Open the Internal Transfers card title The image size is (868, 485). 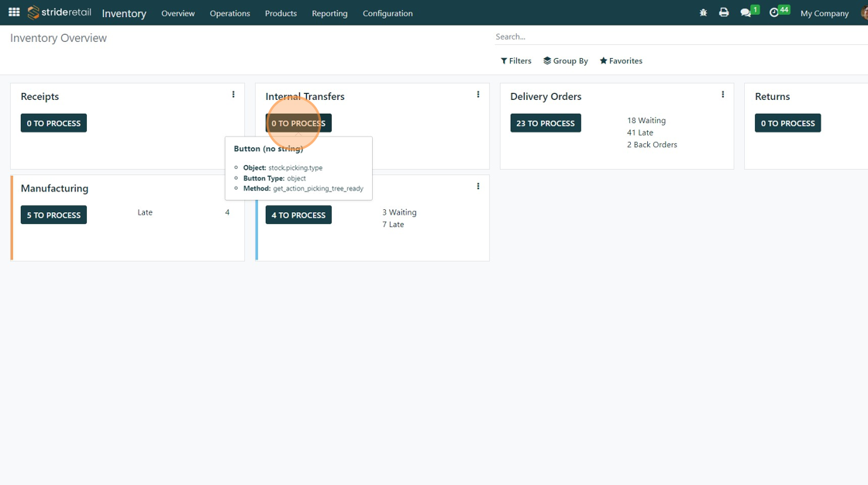point(305,96)
